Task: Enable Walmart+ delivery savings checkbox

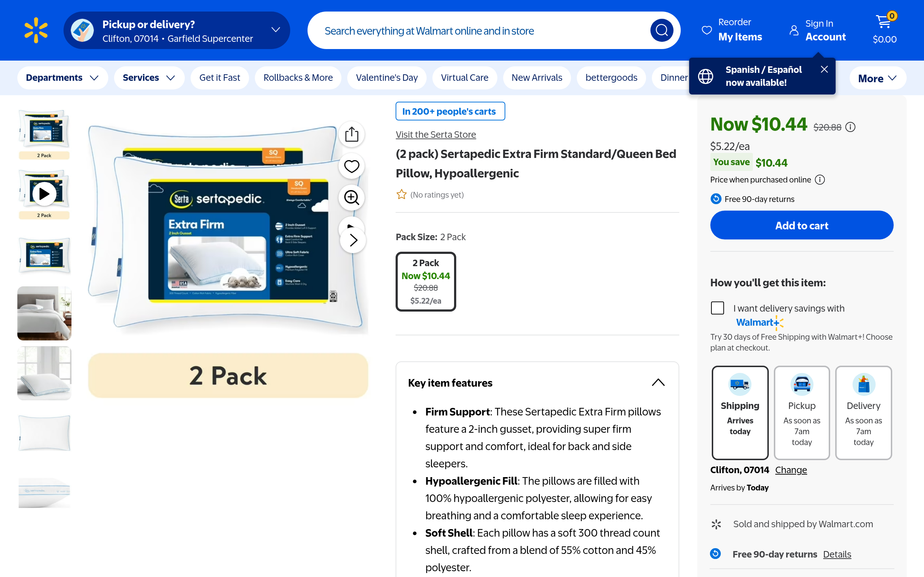Action: coord(718,308)
